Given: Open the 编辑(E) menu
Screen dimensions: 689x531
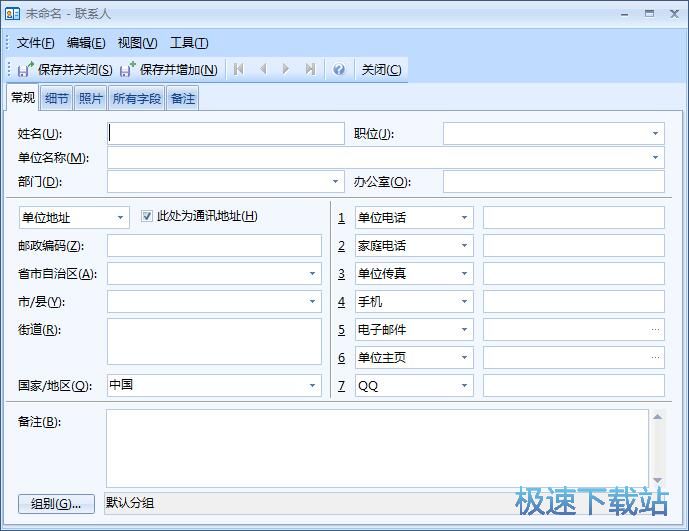Looking at the screenshot, I should click(86, 43).
